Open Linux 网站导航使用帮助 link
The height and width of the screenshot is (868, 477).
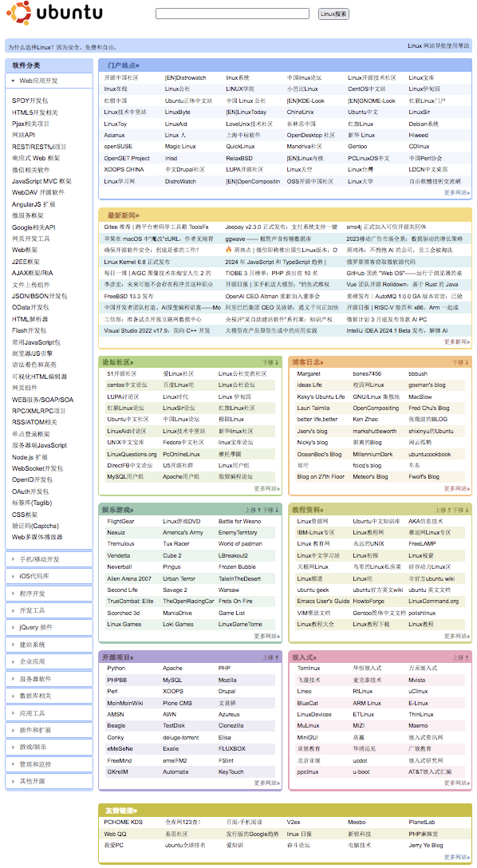click(438, 46)
